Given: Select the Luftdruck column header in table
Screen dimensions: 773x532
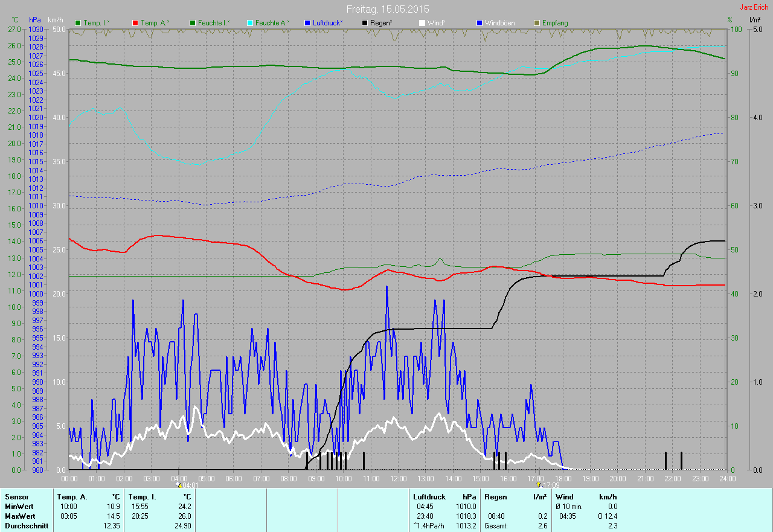Looking at the screenshot, I should tap(429, 497).
